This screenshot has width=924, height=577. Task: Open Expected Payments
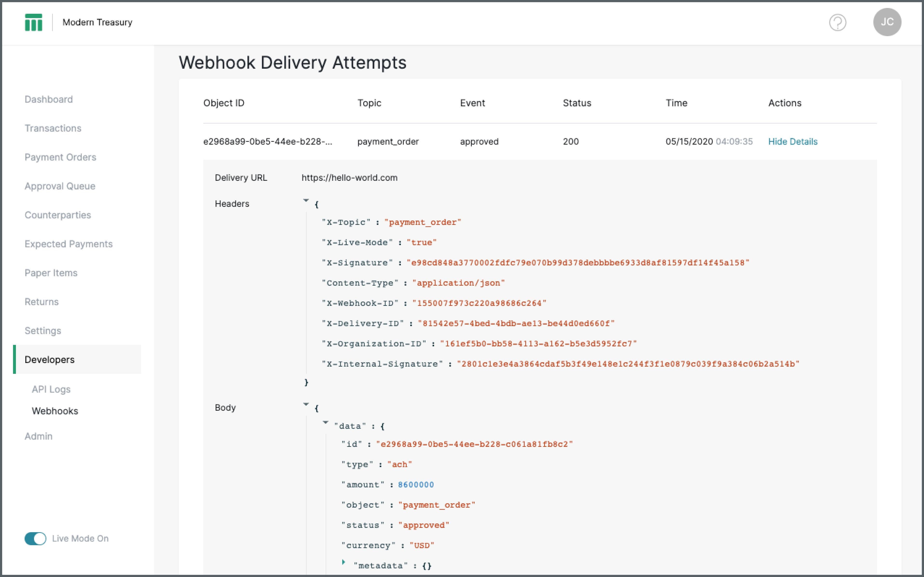(69, 244)
